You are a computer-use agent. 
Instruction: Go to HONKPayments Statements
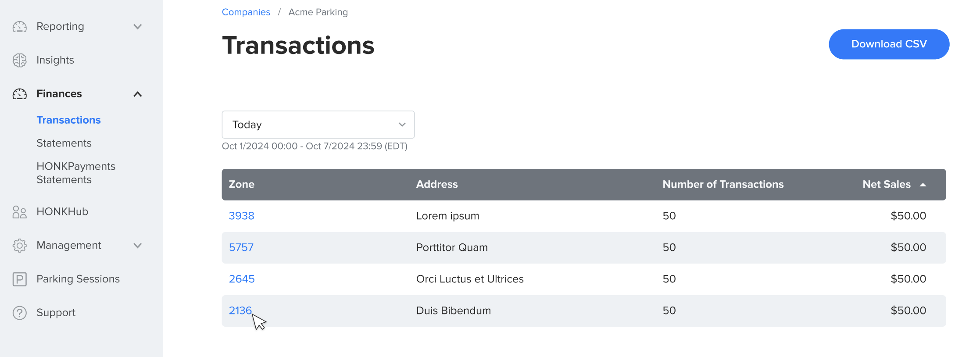coord(76,173)
